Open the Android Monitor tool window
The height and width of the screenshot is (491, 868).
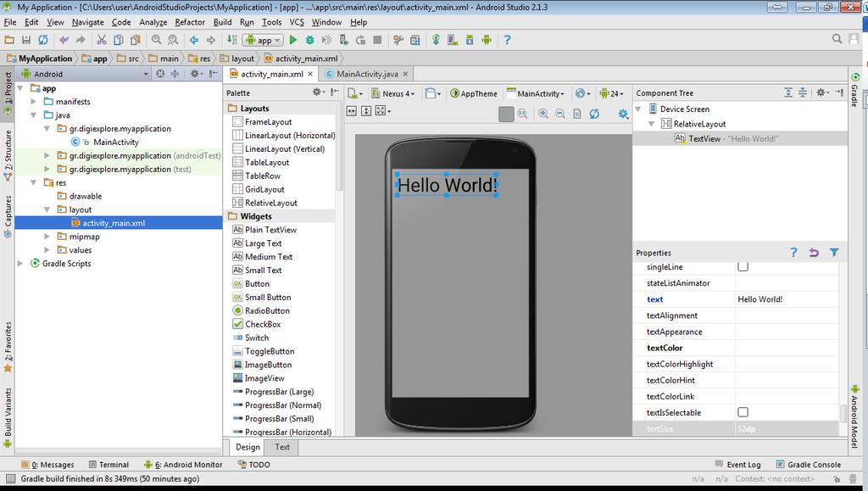pyautogui.click(x=183, y=465)
